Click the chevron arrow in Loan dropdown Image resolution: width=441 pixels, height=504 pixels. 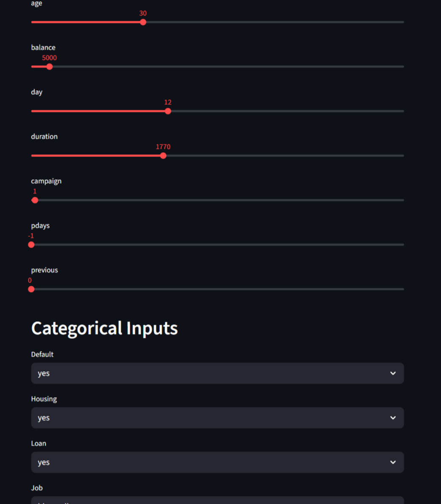[393, 462]
